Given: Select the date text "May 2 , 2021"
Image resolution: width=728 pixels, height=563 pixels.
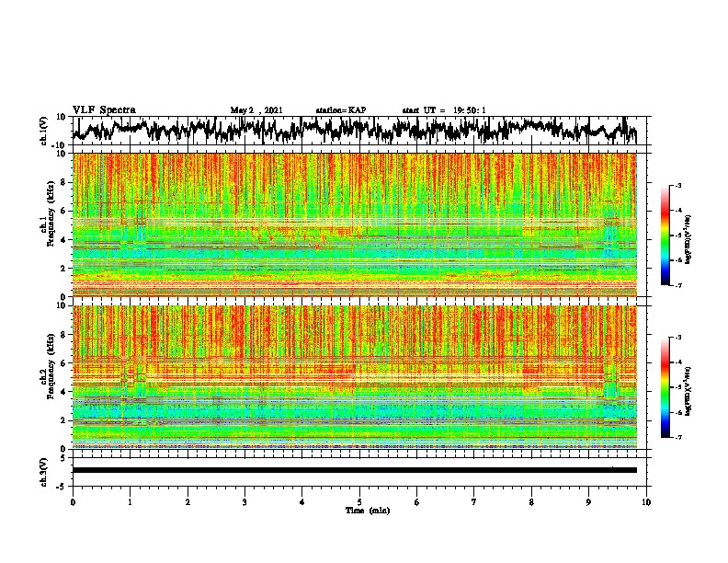Looking at the screenshot, I should pyautogui.click(x=256, y=110).
